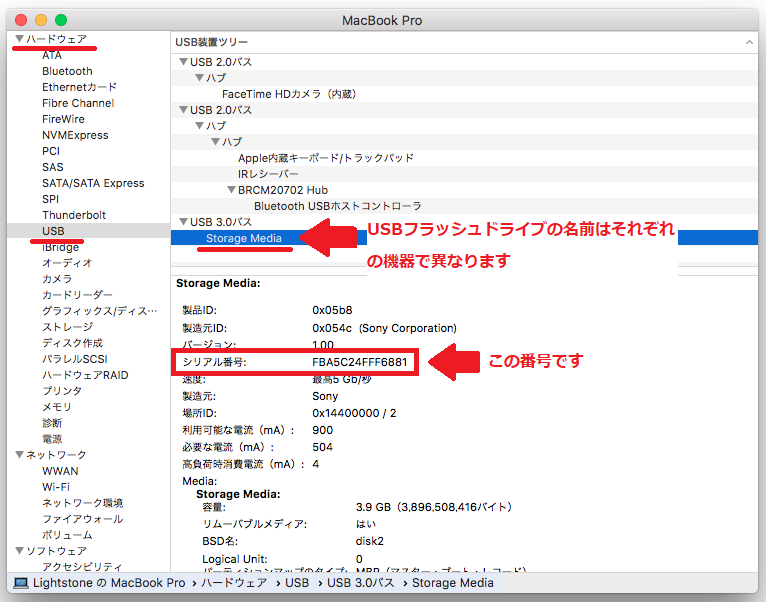The width and height of the screenshot is (766, 602).
Task: Click the MacBook Pro computer icon in path bar
Action: pos(21,583)
